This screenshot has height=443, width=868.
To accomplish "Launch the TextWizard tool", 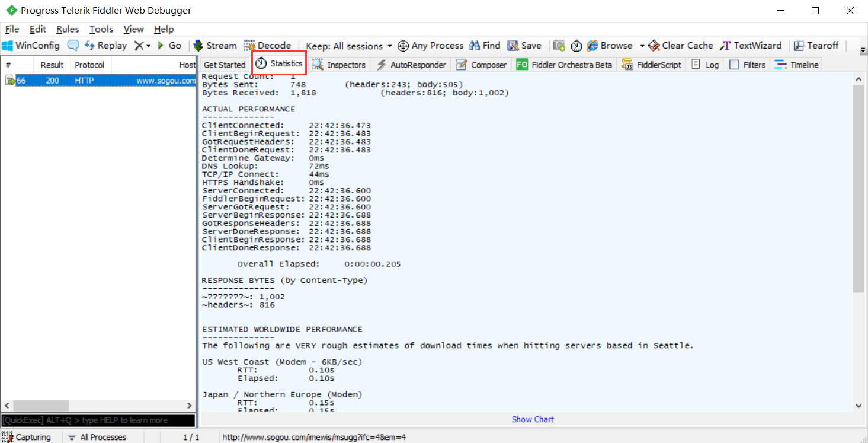I will pos(751,46).
